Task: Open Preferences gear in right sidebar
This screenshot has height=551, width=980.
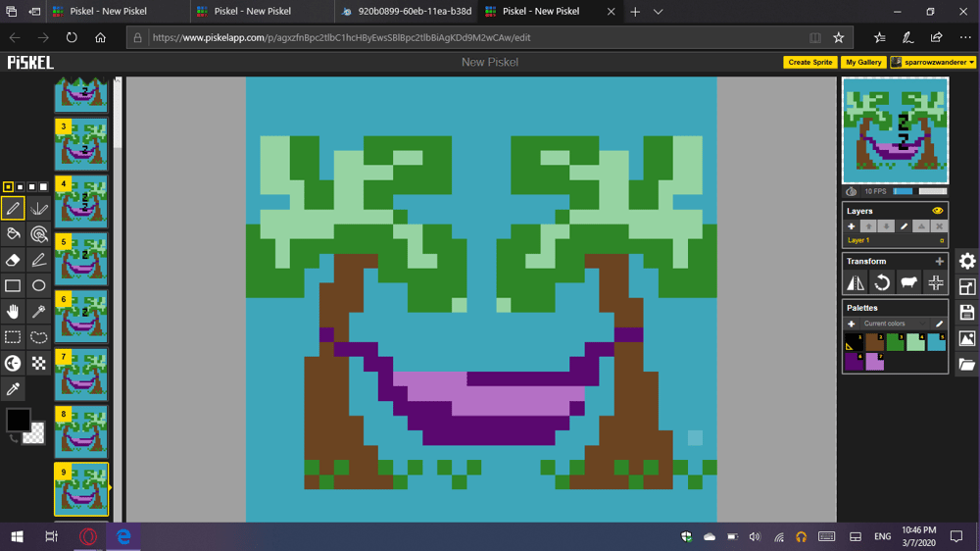Action: tap(967, 261)
